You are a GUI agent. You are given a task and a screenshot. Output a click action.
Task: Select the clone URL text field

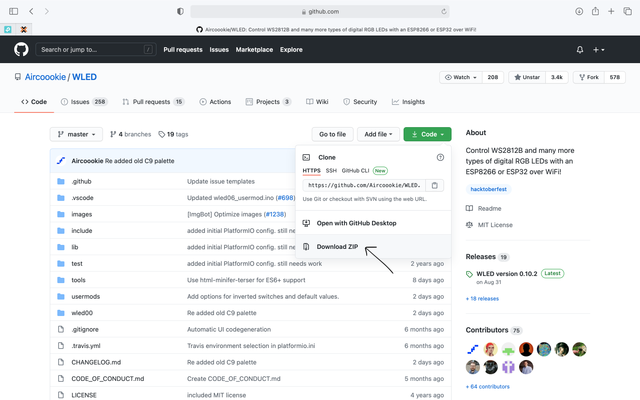[364, 185]
